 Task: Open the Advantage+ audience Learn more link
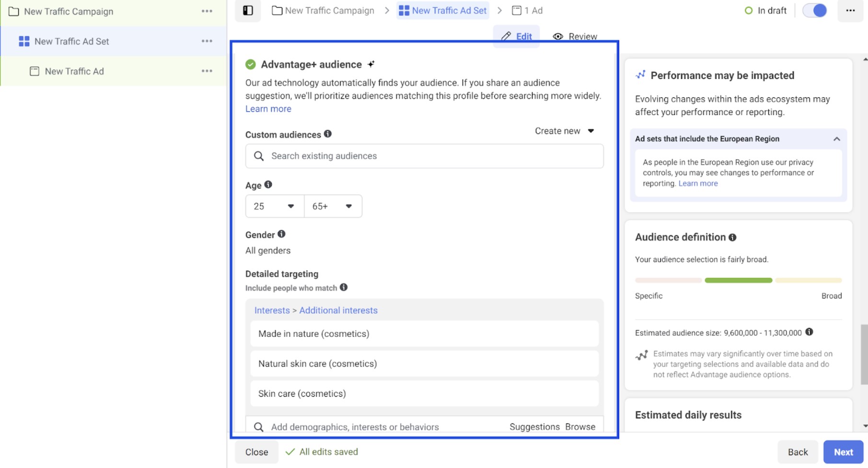pyautogui.click(x=268, y=109)
